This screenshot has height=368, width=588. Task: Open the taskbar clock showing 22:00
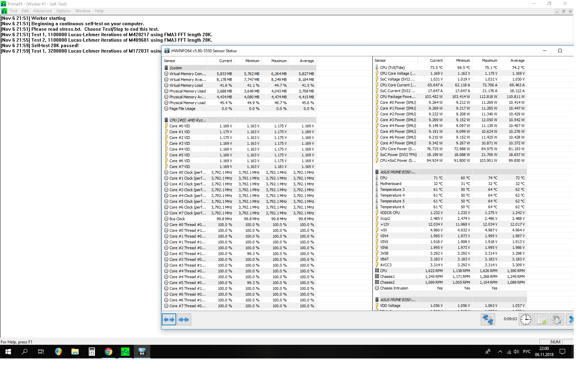[544, 352]
